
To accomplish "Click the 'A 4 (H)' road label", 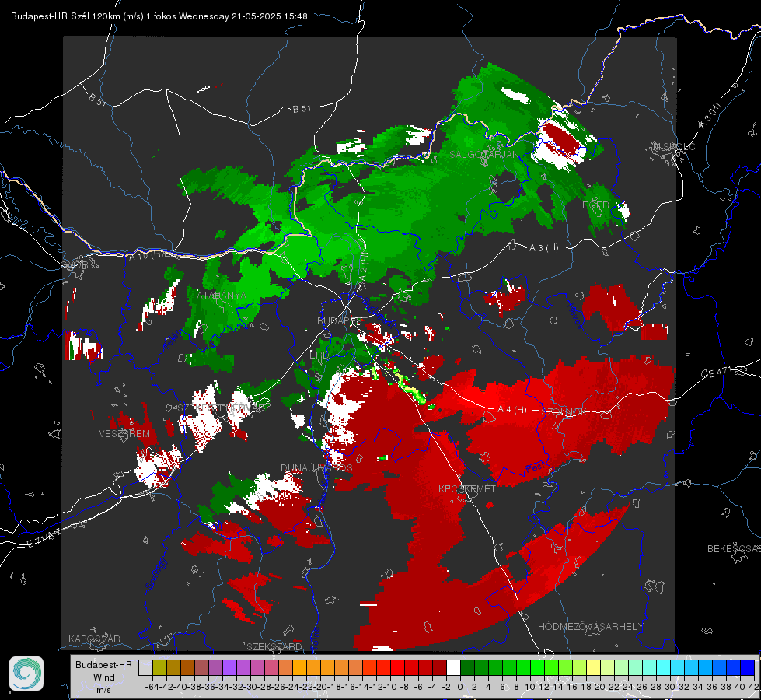I will pos(512,410).
